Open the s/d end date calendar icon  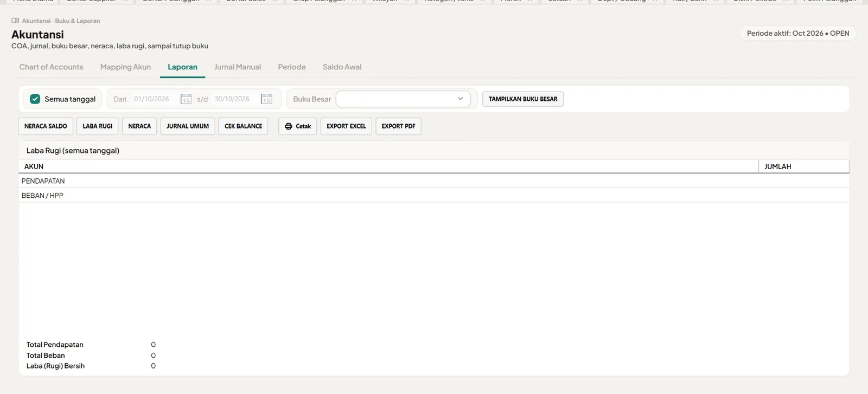266,99
